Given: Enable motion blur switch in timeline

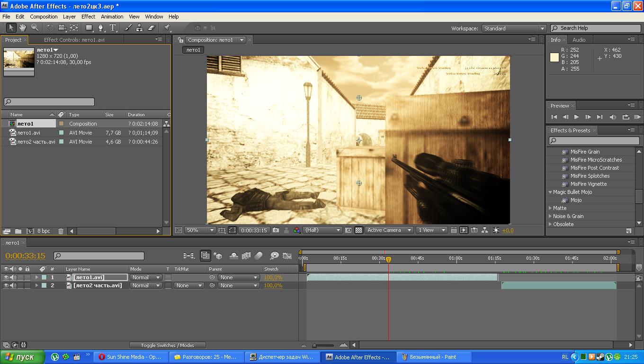Looking at the screenshot, I should (x=258, y=255).
